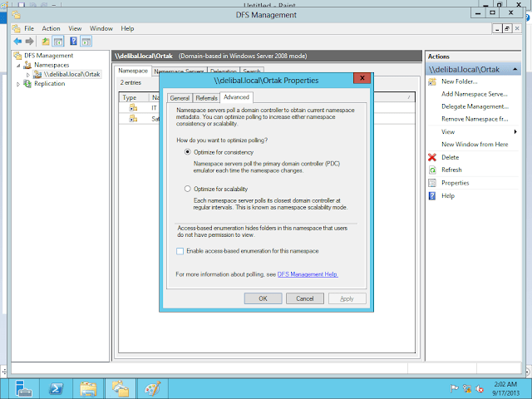Click the green Refresh icon in Actions
Screen dimensions: 532x399
click(x=431, y=170)
